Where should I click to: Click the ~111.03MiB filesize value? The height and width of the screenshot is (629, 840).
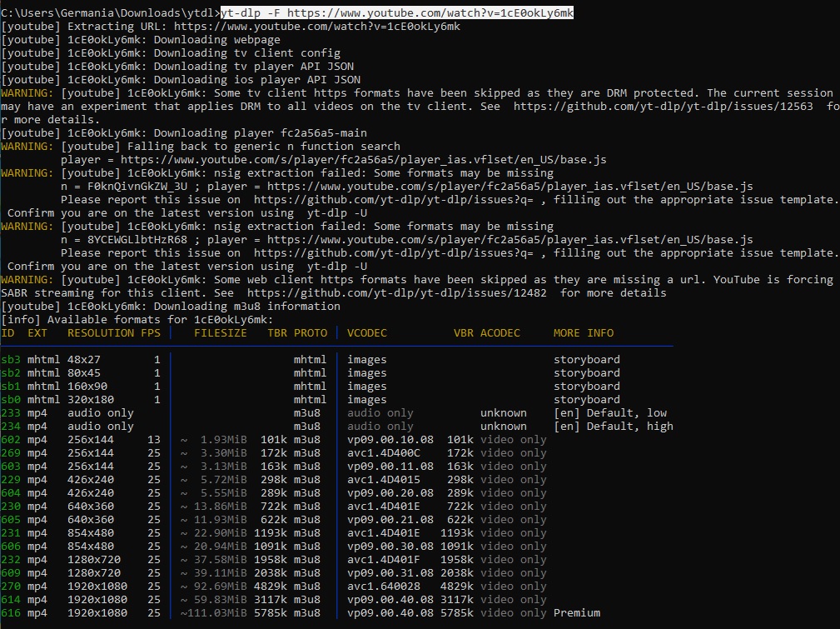point(214,613)
